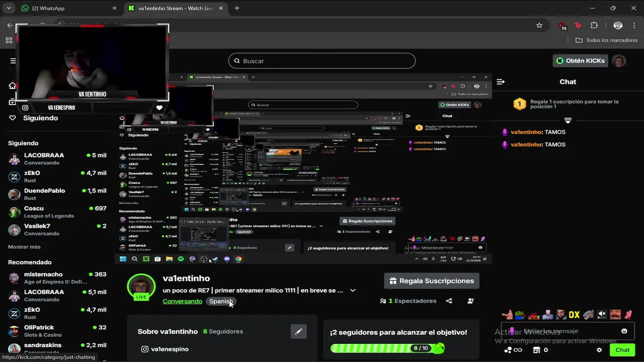Insert the laughing man emote
The height and width of the screenshot is (362, 644).
pyautogui.click(x=615, y=315)
